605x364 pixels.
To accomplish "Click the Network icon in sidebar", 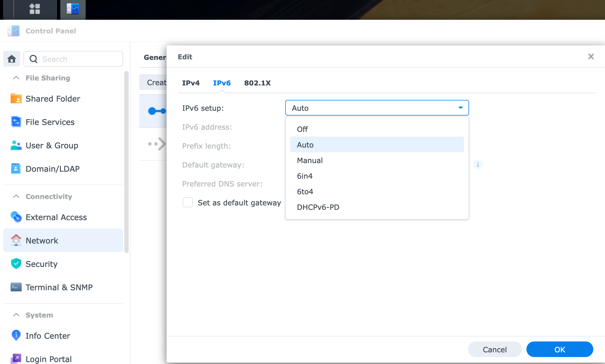I will coord(16,240).
